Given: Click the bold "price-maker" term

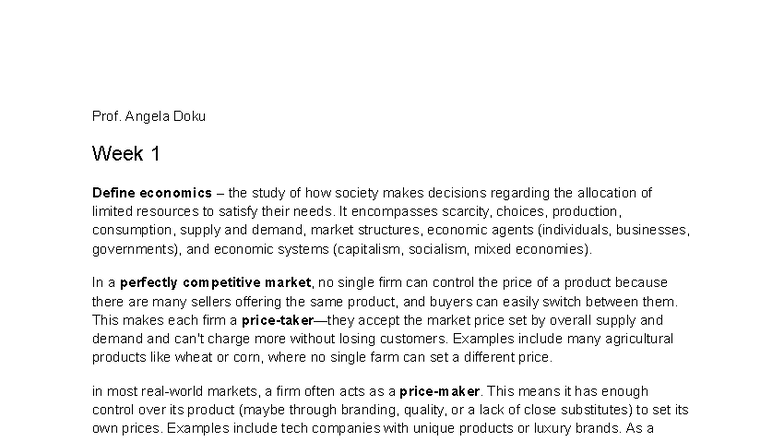Looking at the screenshot, I should pyautogui.click(x=441, y=391).
